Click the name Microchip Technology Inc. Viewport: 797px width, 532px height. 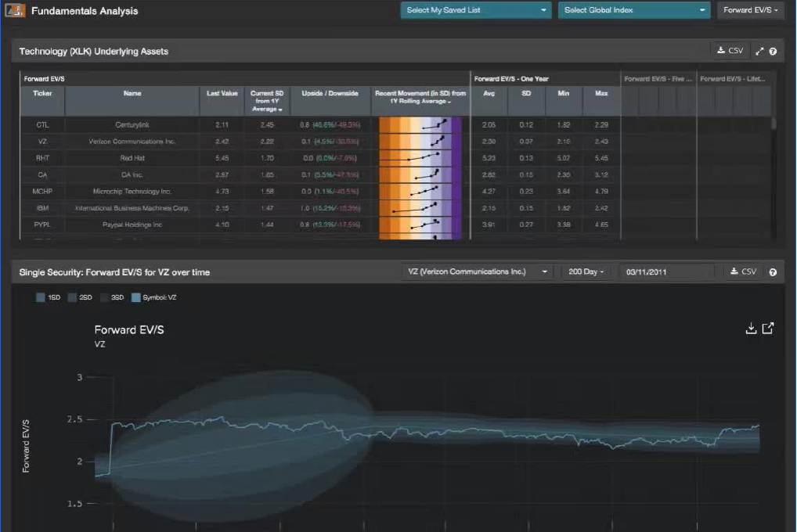[132, 192]
